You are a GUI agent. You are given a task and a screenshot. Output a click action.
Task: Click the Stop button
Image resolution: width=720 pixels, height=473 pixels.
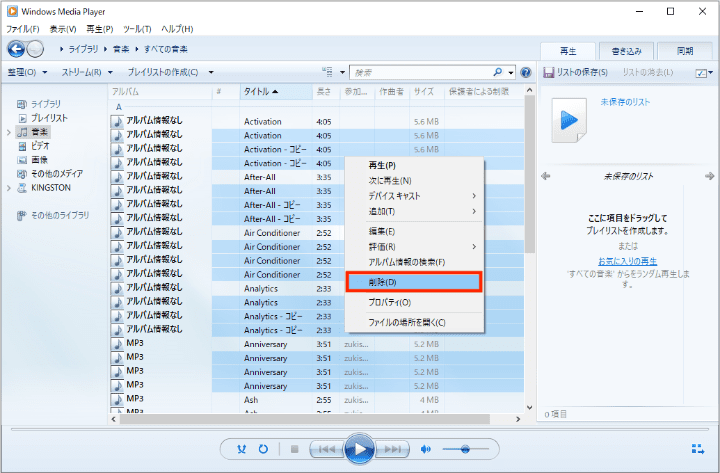tap(295, 449)
